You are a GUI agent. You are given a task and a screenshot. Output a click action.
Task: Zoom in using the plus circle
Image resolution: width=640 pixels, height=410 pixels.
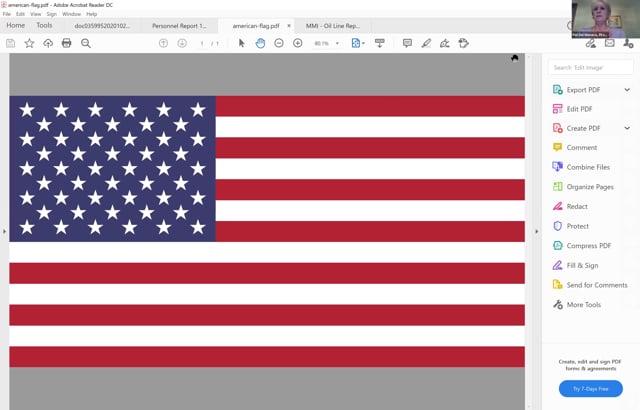coord(298,43)
